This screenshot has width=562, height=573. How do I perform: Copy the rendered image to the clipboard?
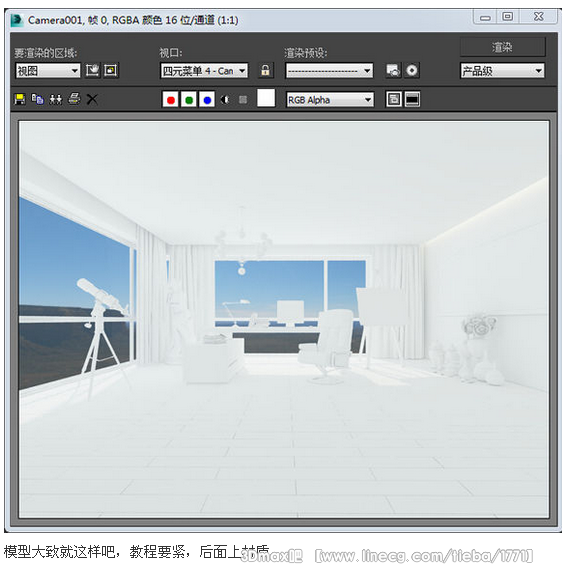(38, 99)
